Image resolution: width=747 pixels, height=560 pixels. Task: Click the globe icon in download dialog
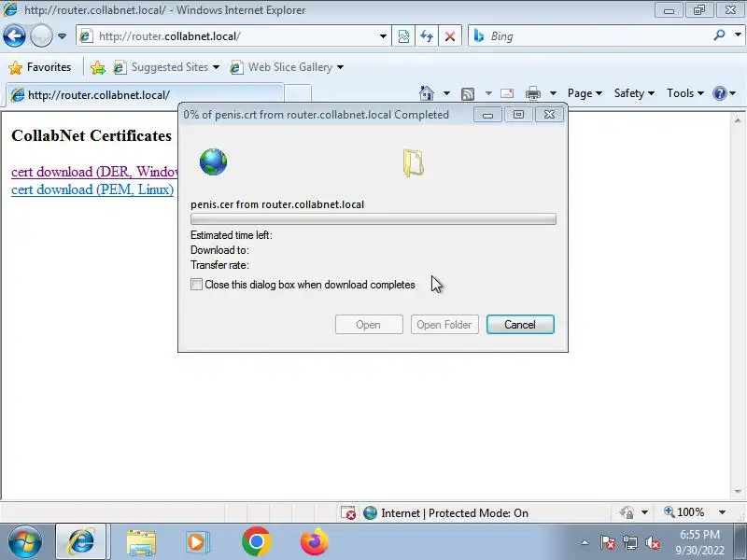click(213, 161)
